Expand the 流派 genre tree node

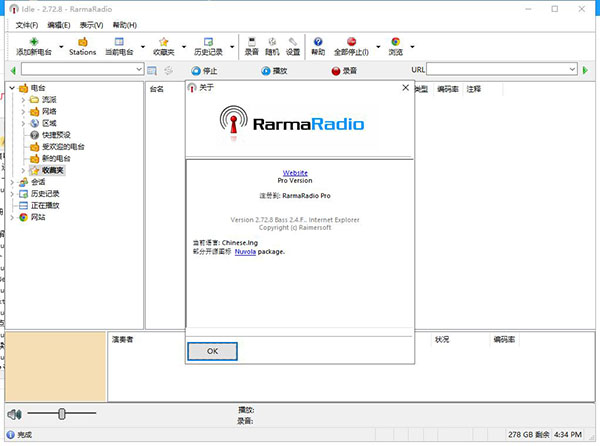[x=23, y=100]
